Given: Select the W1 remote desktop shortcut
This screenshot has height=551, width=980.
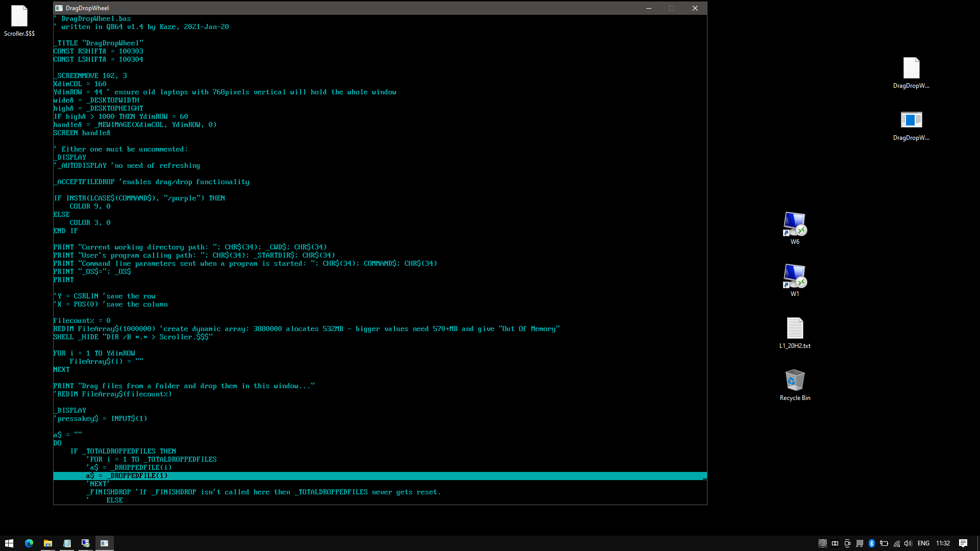Looking at the screenshot, I should point(795,280).
